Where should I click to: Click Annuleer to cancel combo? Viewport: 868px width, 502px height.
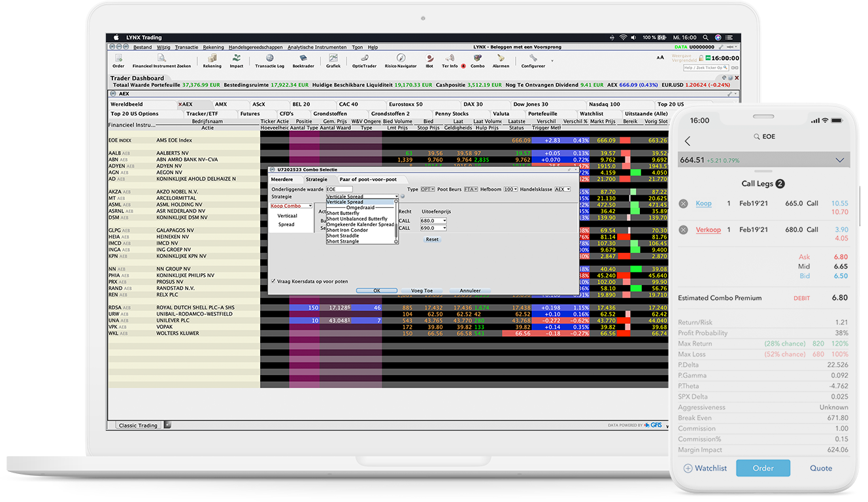coord(470,291)
